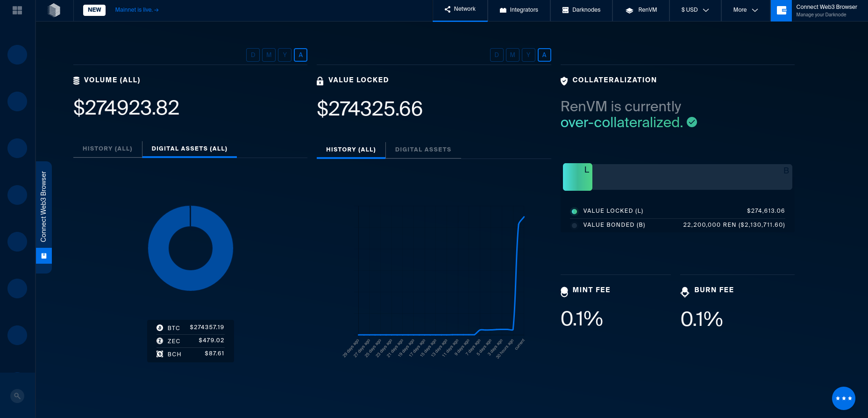The height and width of the screenshot is (418, 868).
Task: Click the blue side panel wallet icon
Action: 44,256
